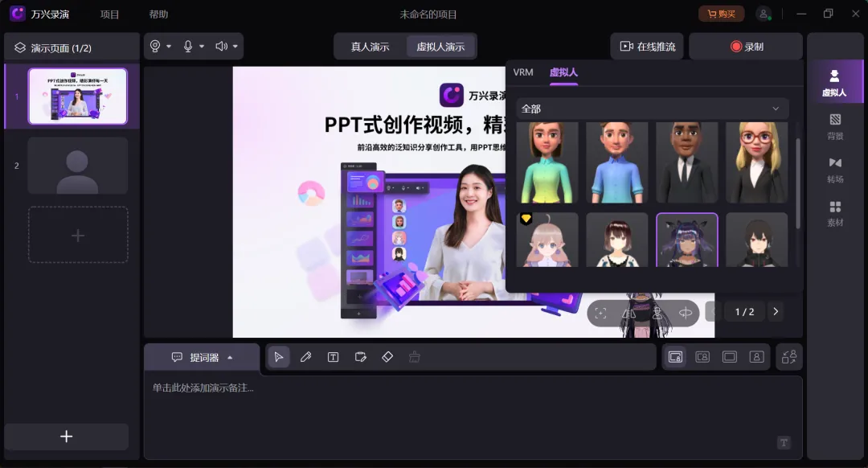The width and height of the screenshot is (868, 468).
Task: Click the speaker volume icon
Action: [x=222, y=47]
